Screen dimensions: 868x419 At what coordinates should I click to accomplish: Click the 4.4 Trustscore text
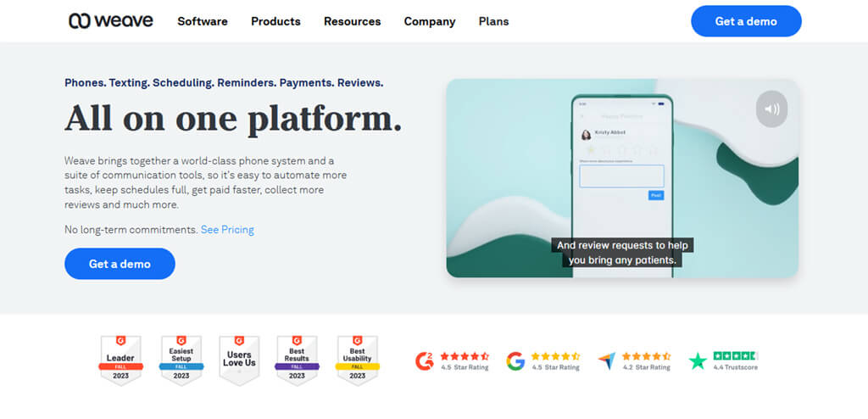736,367
